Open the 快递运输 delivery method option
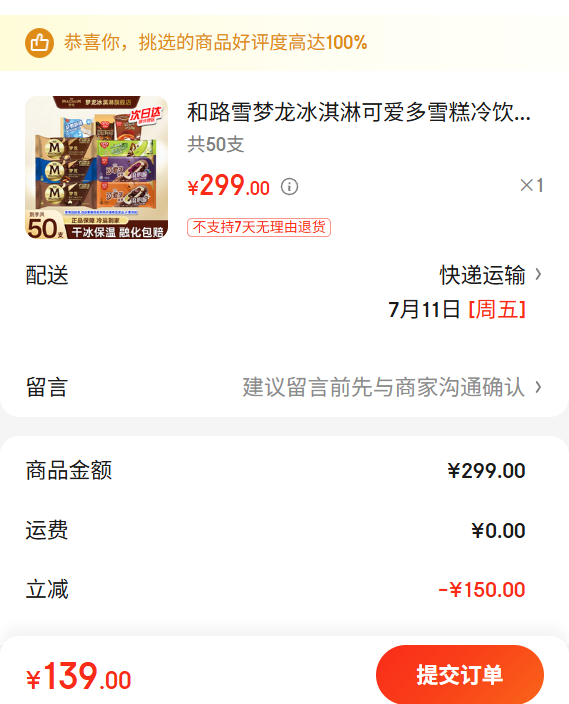 [482, 275]
